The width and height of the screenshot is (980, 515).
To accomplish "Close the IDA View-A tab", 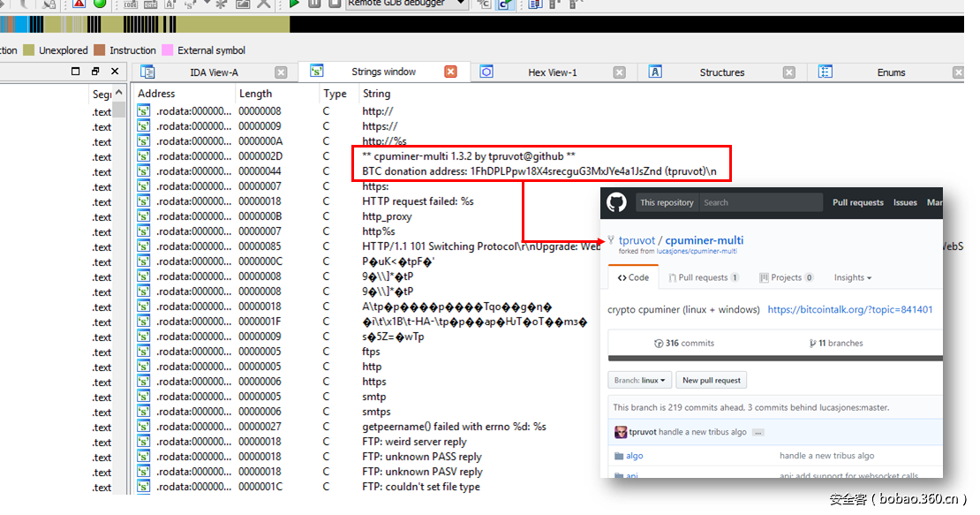I will [x=281, y=72].
